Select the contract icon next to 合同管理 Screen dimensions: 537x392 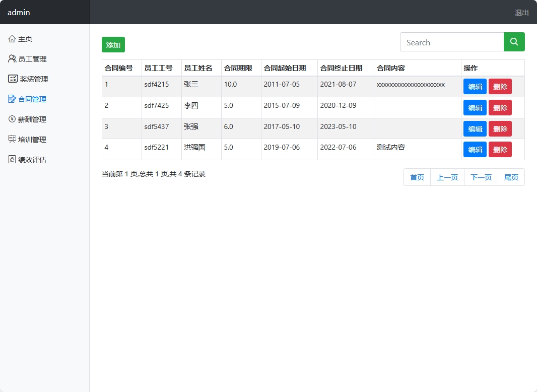tap(12, 99)
